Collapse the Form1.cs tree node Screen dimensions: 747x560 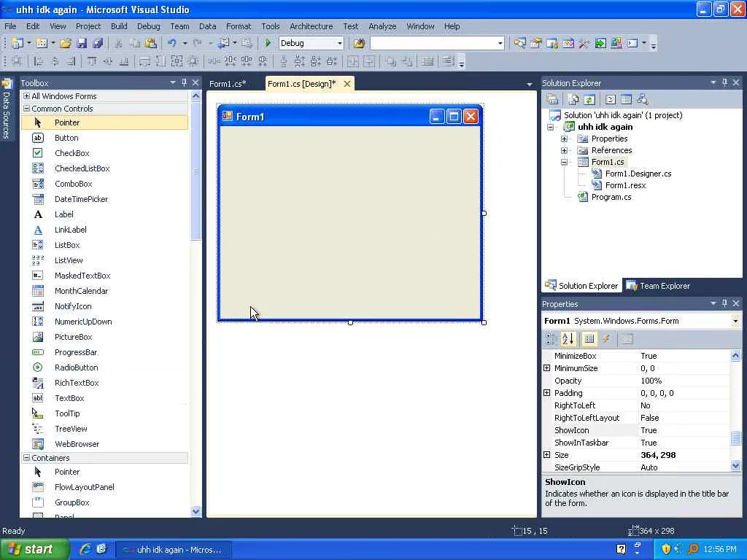(564, 162)
